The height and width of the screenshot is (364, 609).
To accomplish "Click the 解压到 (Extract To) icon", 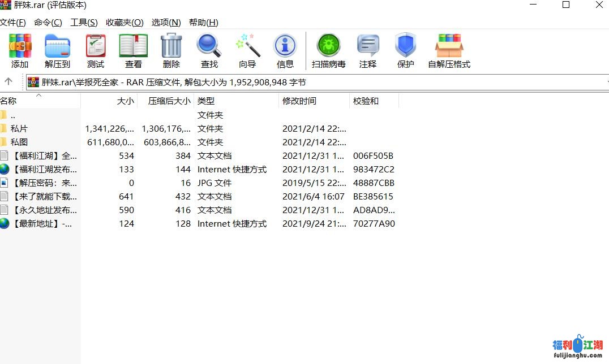I will (x=57, y=51).
